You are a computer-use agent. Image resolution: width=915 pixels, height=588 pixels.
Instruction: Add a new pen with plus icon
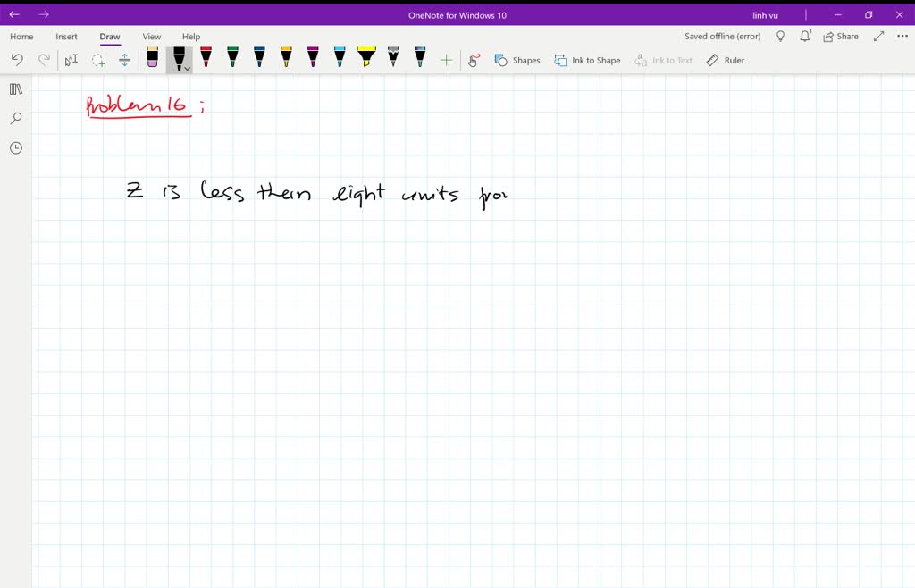point(447,60)
